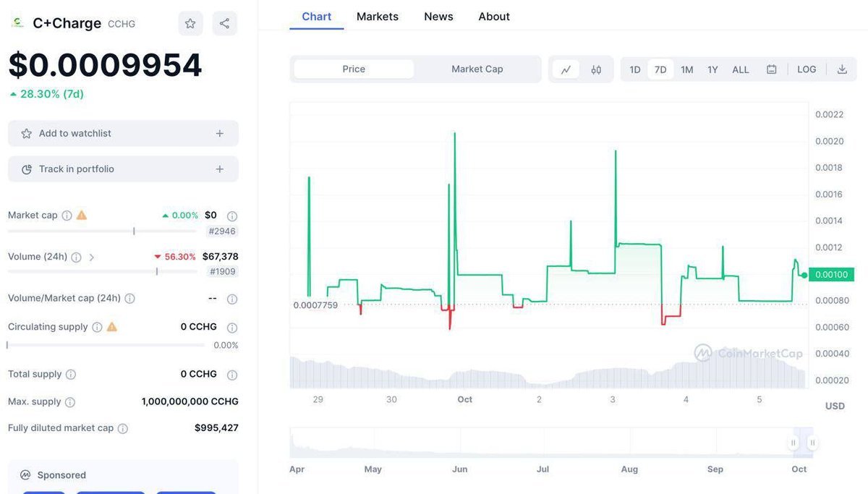Open the share icon next to CCHG
Viewport: 868px width, 494px height.
pos(224,23)
